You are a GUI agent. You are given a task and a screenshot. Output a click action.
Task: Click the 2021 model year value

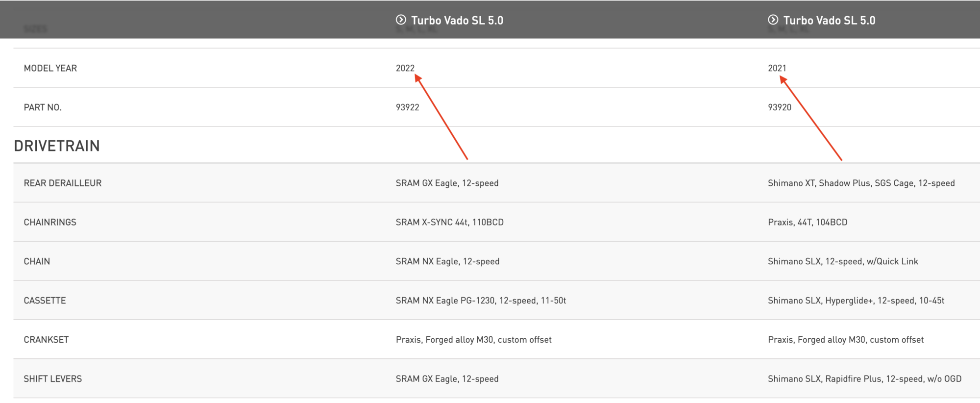777,68
